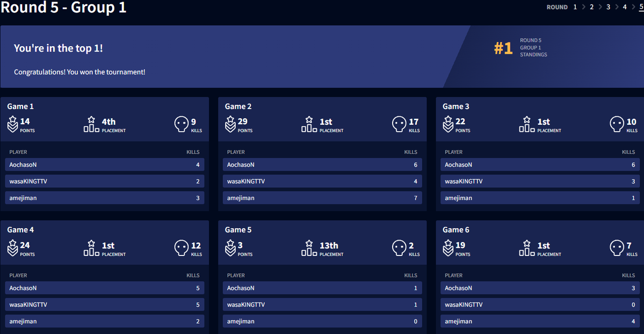Click the Game 2 points badge icon
644x334 pixels.
click(x=230, y=124)
